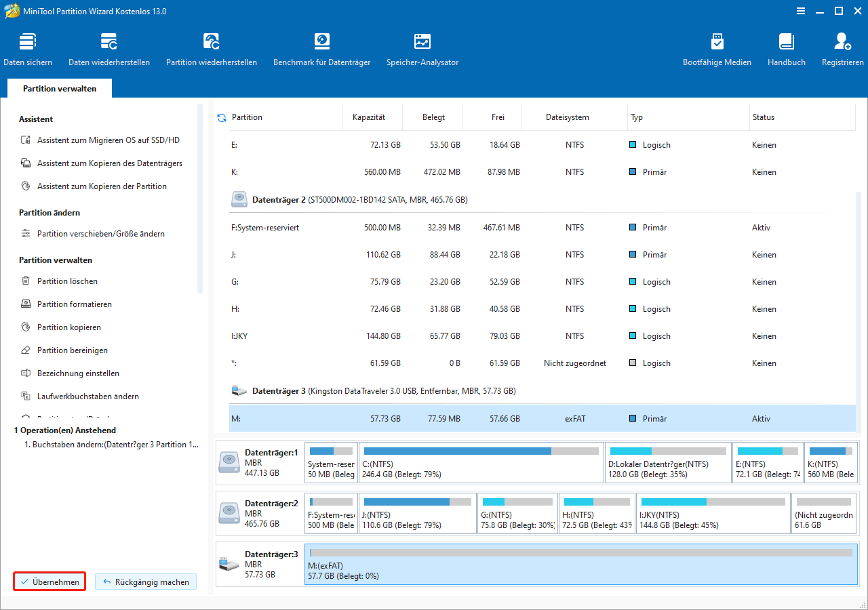Sort by the Kapazität column header
The width and height of the screenshot is (868, 610).
click(369, 117)
